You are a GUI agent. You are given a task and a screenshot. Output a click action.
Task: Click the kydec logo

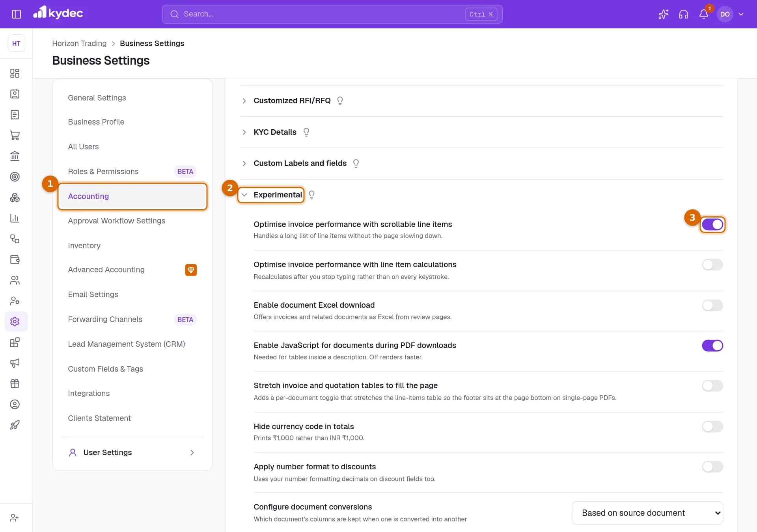[x=58, y=13]
